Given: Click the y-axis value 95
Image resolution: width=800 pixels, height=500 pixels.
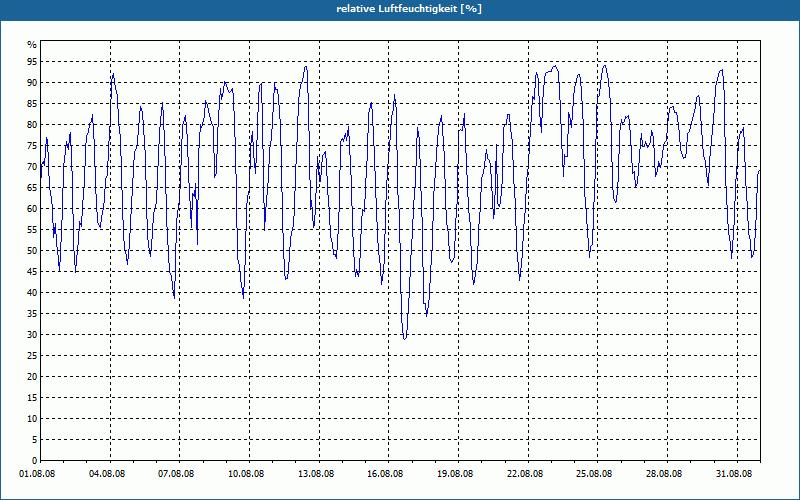Looking at the screenshot, I should click(x=32, y=62).
